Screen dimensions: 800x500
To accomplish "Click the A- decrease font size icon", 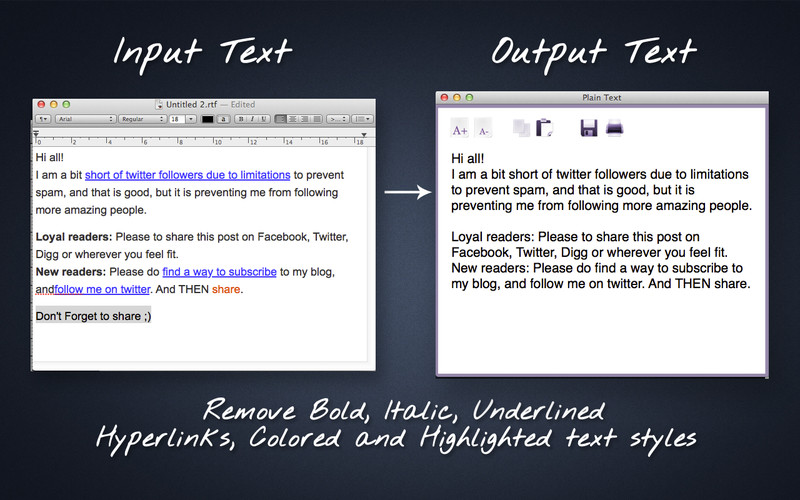I will [483, 129].
